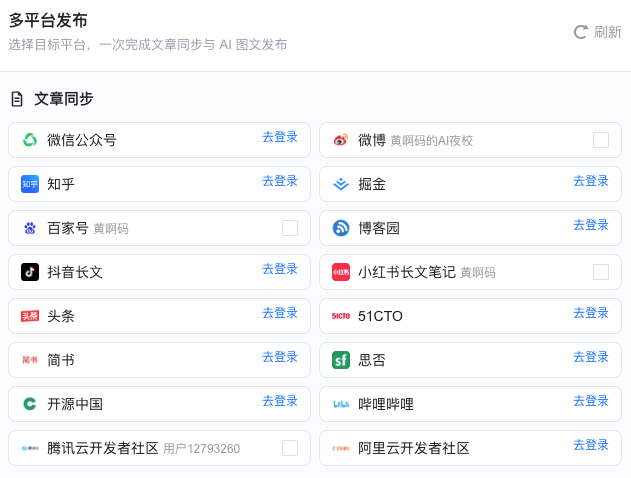Click the 阿里云开发者社区 platform name

(414, 448)
